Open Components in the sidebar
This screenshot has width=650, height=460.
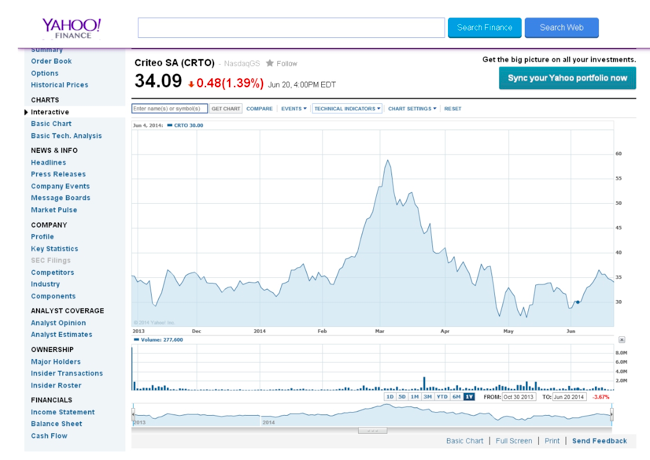click(x=53, y=296)
